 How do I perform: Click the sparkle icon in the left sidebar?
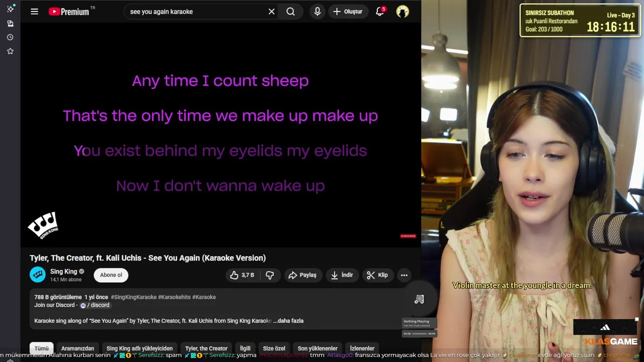[10, 9]
